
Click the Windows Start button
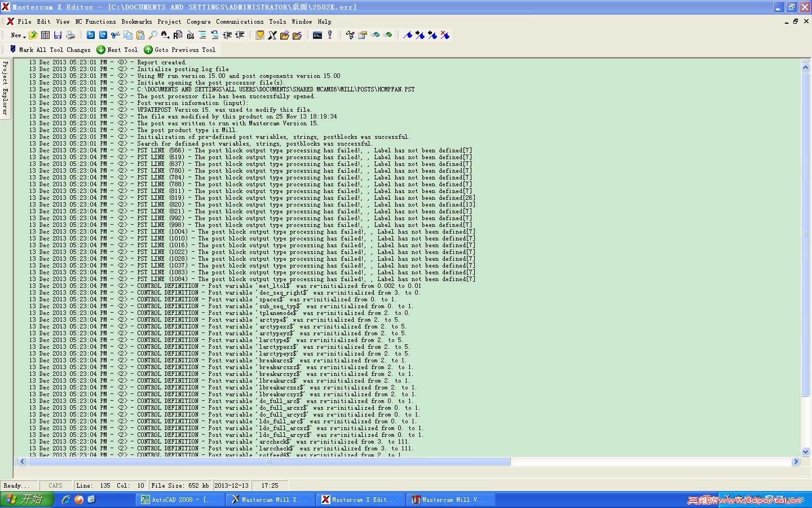click(x=27, y=500)
